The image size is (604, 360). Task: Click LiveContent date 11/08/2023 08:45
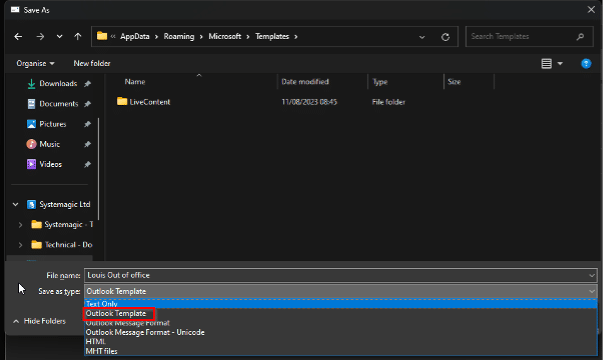pos(309,102)
